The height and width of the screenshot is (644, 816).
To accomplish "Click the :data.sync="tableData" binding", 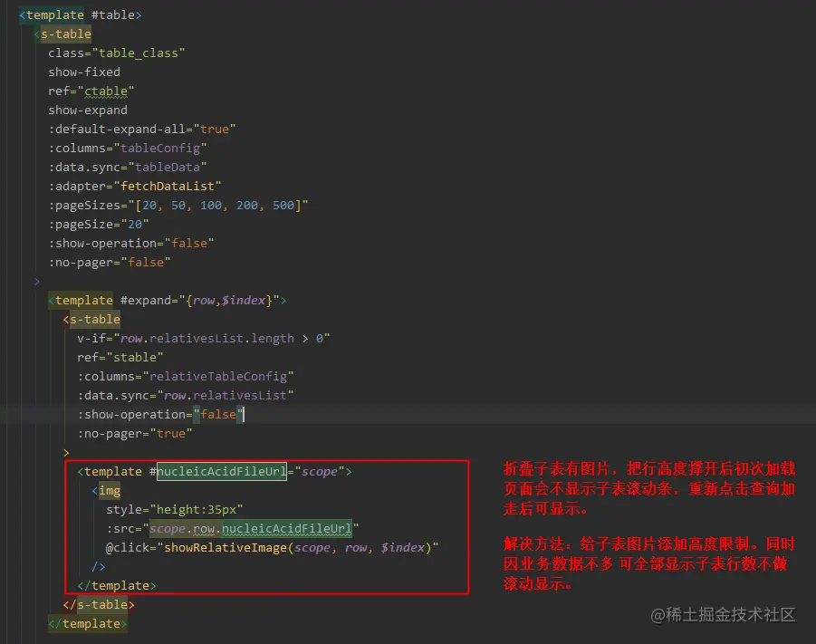I will tap(128, 168).
